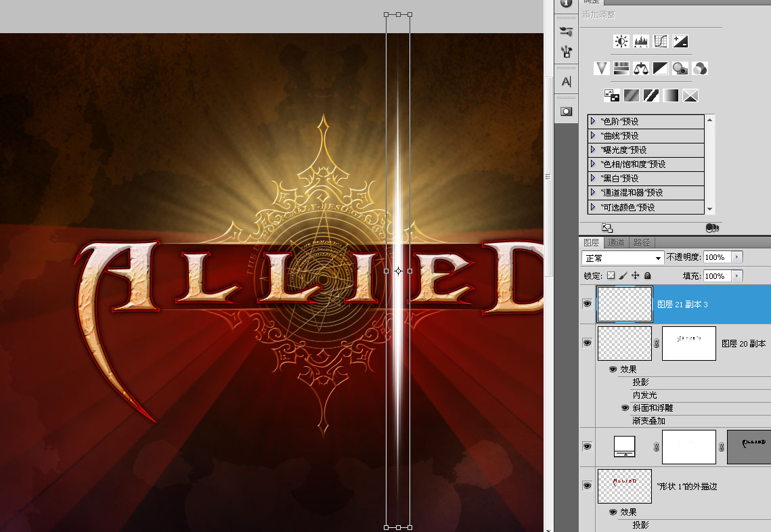This screenshot has height=532, width=771.
Task: Hide the "形状 1"的外描边 layer
Action: tap(587, 486)
